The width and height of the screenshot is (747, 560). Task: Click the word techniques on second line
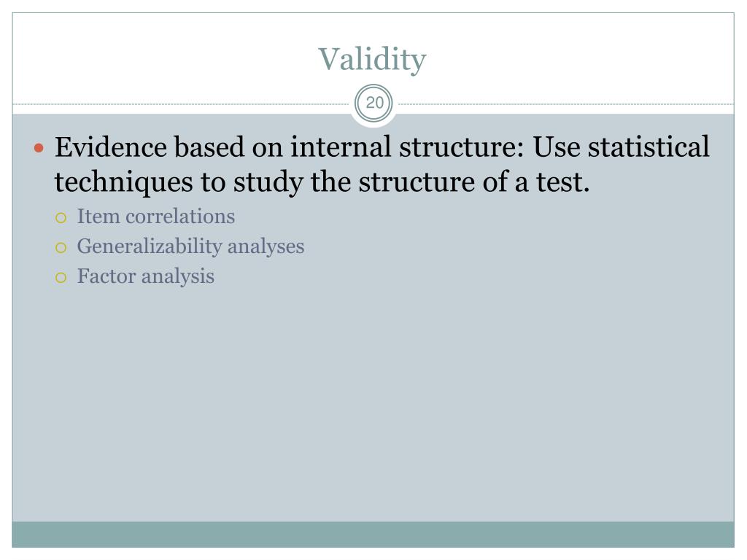click(x=124, y=183)
